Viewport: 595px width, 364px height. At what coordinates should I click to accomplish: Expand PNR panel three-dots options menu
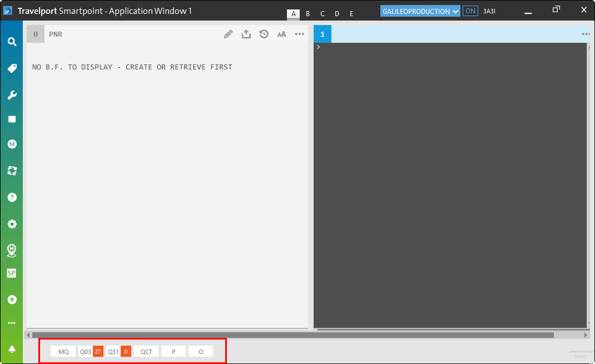(300, 34)
